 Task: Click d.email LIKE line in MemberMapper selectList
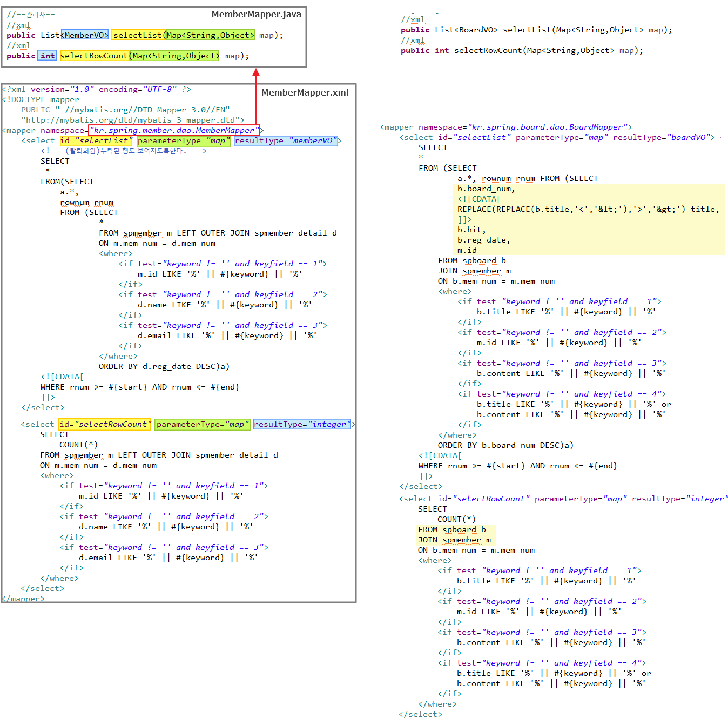point(227,335)
